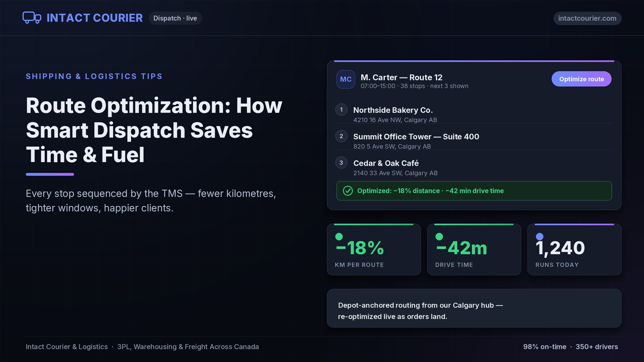
Task: Click the Dispatch · live status badge
Action: click(175, 18)
